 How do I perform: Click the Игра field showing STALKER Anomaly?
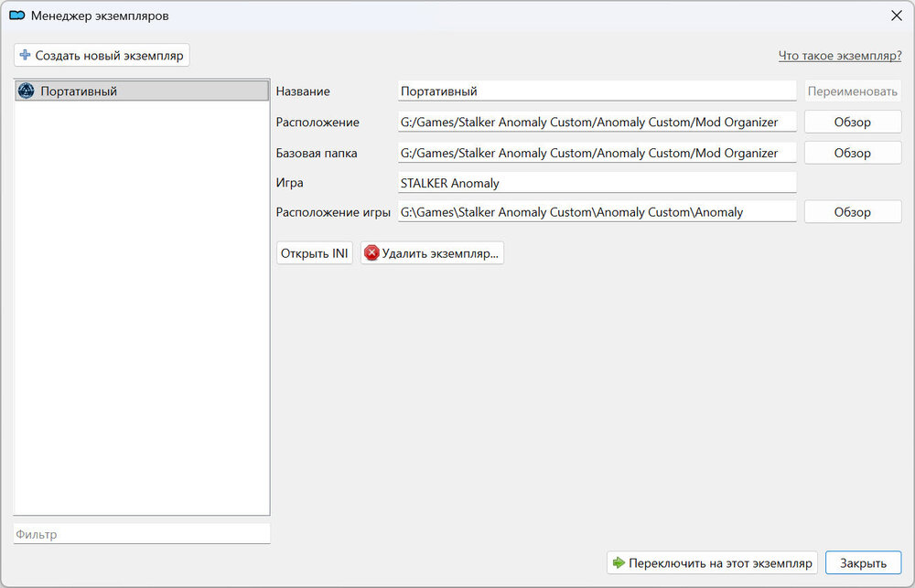point(597,183)
